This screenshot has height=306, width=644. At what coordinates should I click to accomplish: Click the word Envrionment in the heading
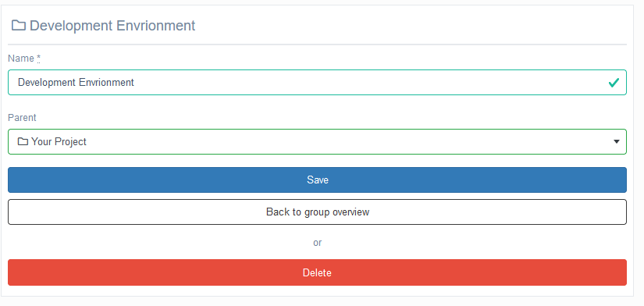pos(155,26)
